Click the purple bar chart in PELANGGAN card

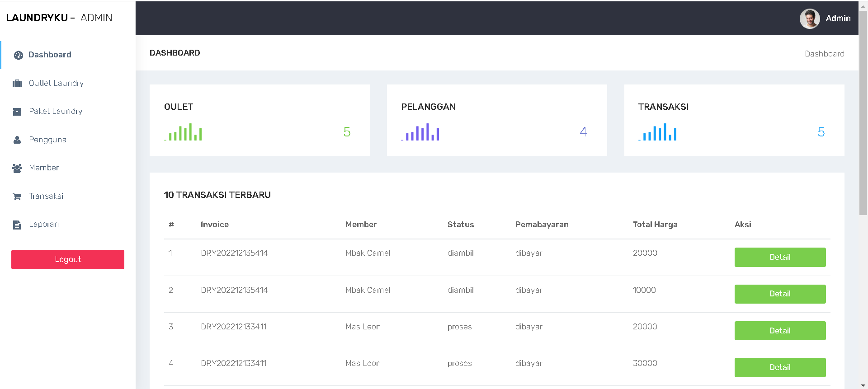coord(420,132)
